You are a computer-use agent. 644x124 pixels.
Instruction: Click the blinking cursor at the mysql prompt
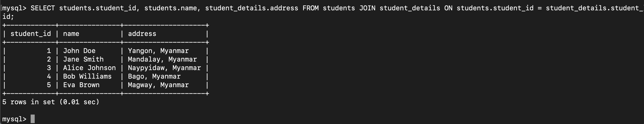[x=33, y=119]
